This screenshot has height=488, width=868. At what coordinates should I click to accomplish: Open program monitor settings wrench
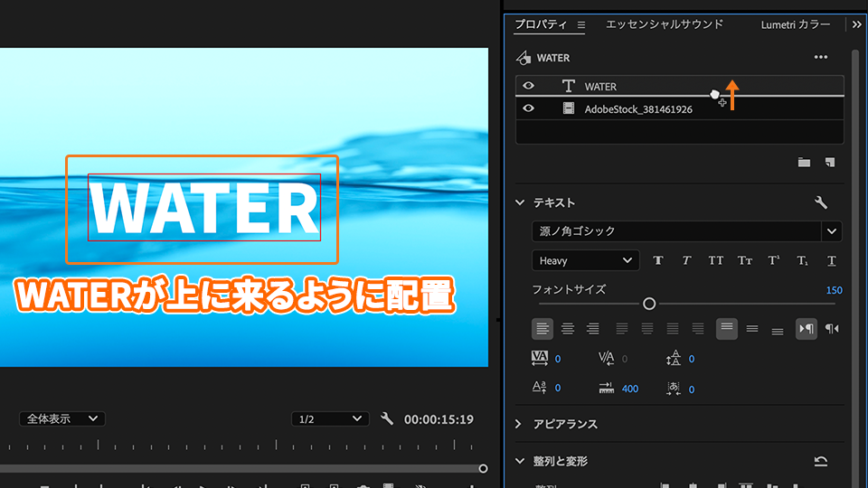point(387,418)
